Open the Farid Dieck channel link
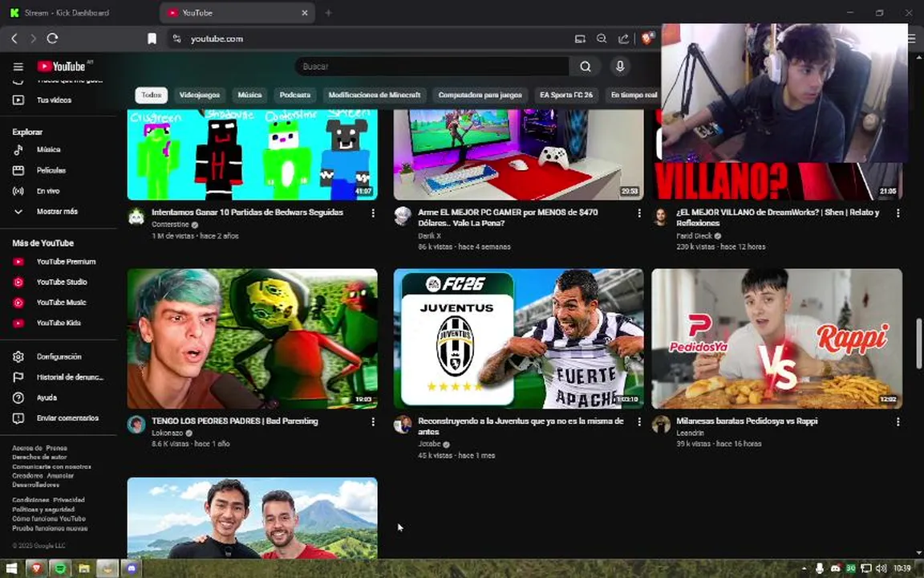This screenshot has width=924, height=578. click(694, 236)
